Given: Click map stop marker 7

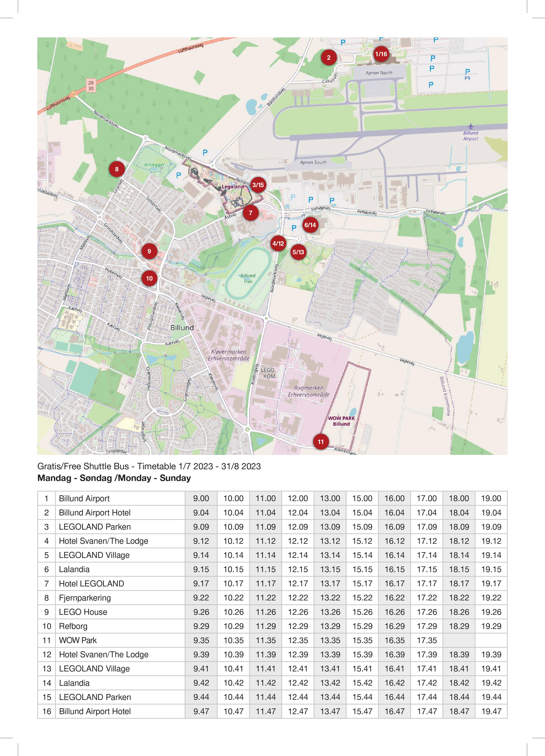Looking at the screenshot, I should (251, 213).
